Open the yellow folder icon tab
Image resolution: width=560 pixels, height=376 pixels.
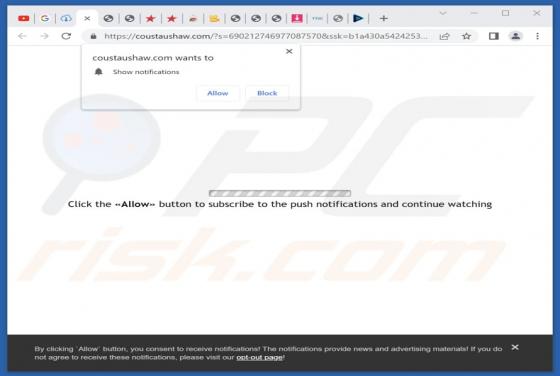click(214, 18)
